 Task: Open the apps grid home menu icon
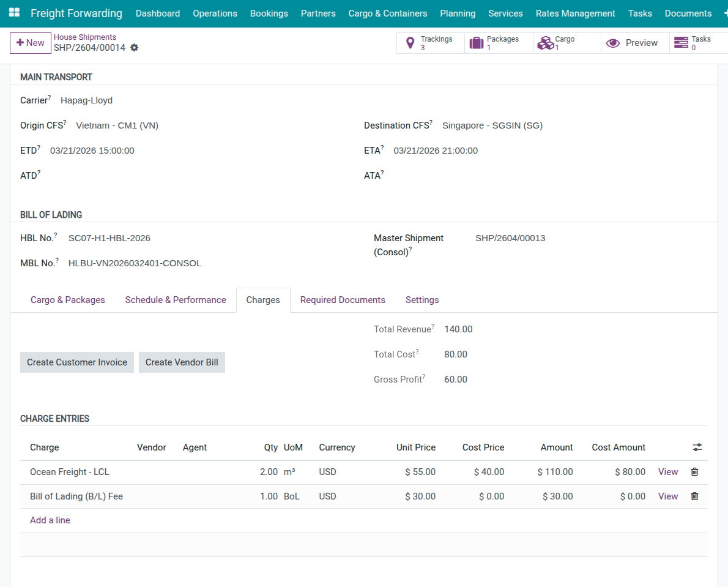point(14,13)
